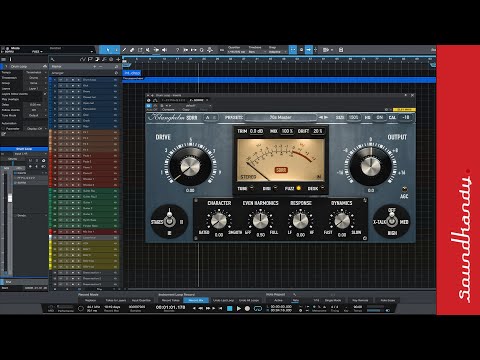Toggle the Autoscroll arrow button
The height and width of the screenshot is (360, 480).
309,50
